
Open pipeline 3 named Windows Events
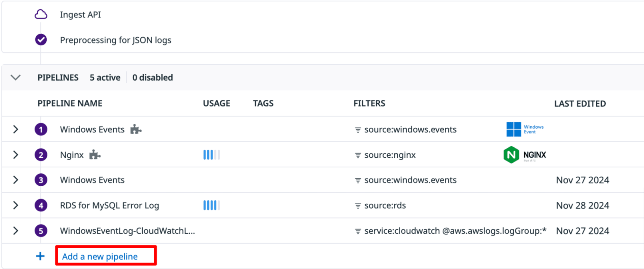tap(92, 180)
